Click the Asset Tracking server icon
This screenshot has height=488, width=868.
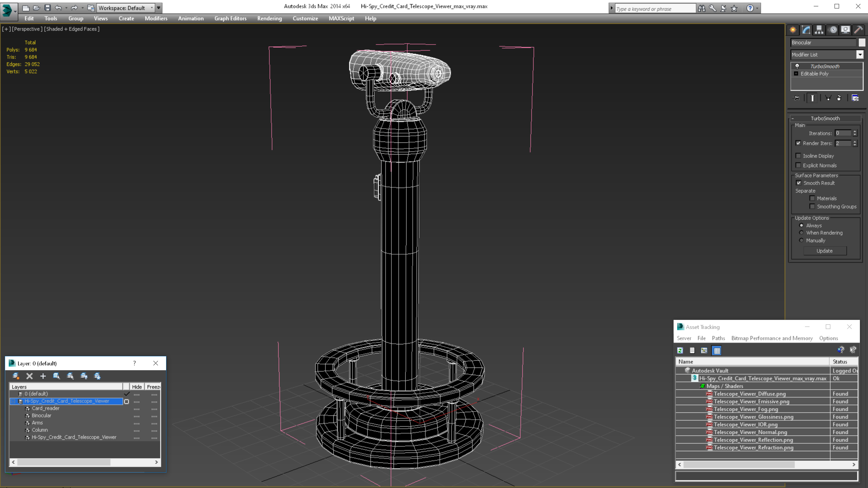pyautogui.click(x=684, y=338)
